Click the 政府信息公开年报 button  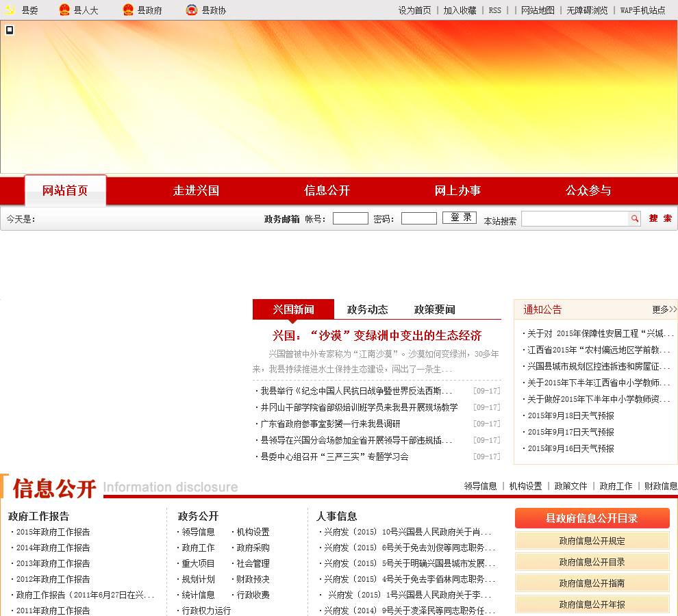(592, 604)
